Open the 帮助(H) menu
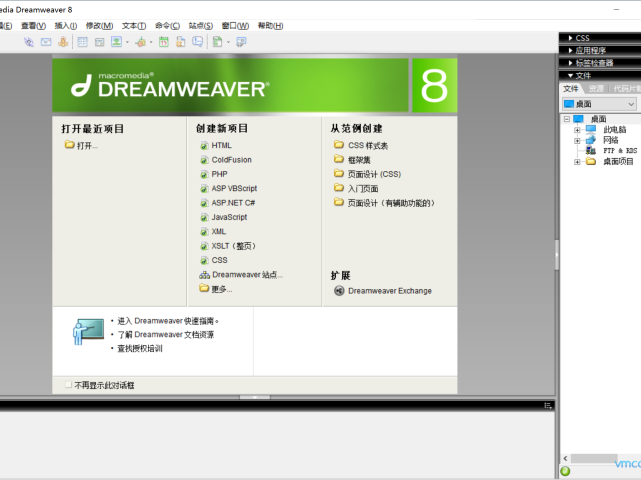Viewport: 641px width, 480px height. (x=270, y=26)
